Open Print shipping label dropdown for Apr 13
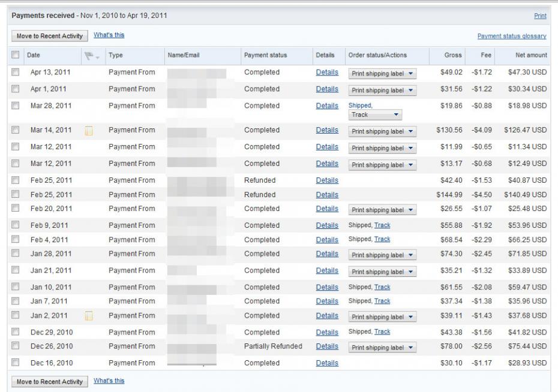The height and width of the screenshot is (392, 558). (382, 74)
